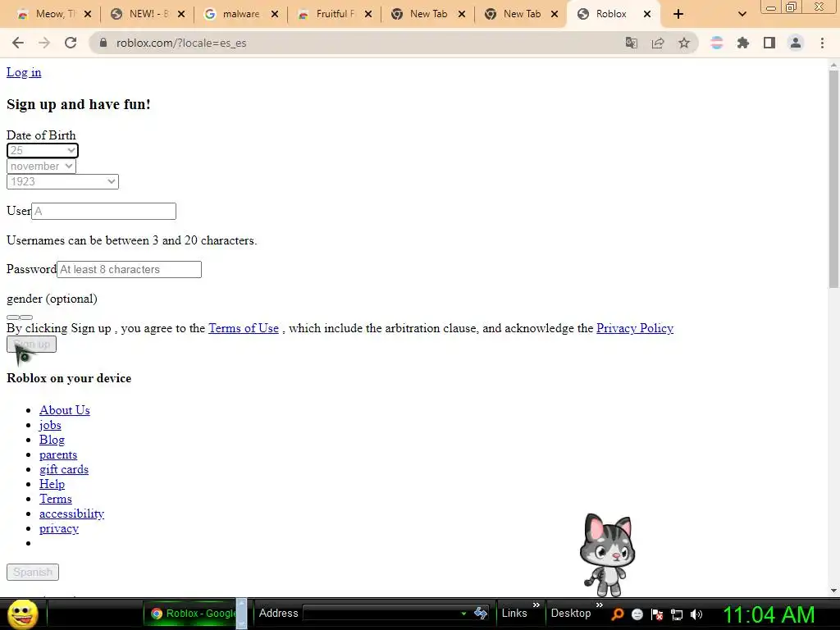Open the jobs link
840x630 pixels.
(x=50, y=425)
